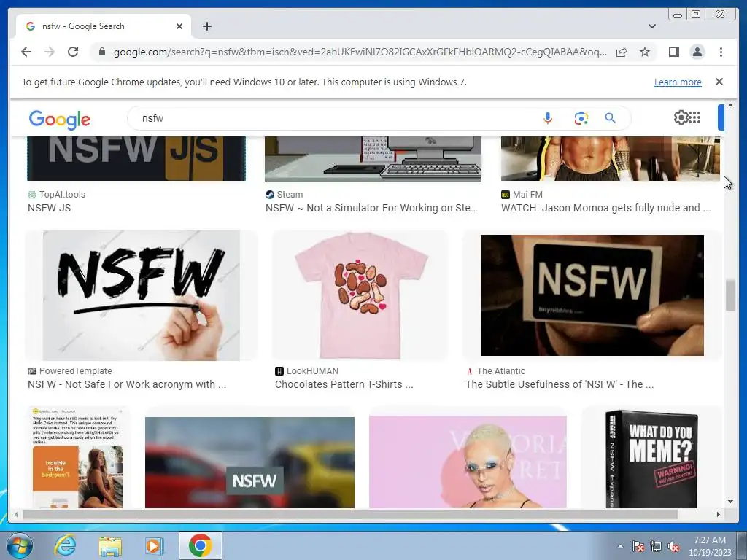Open the Steam pixel computer thumbnail
This screenshot has height=560, width=747.
pos(373,158)
